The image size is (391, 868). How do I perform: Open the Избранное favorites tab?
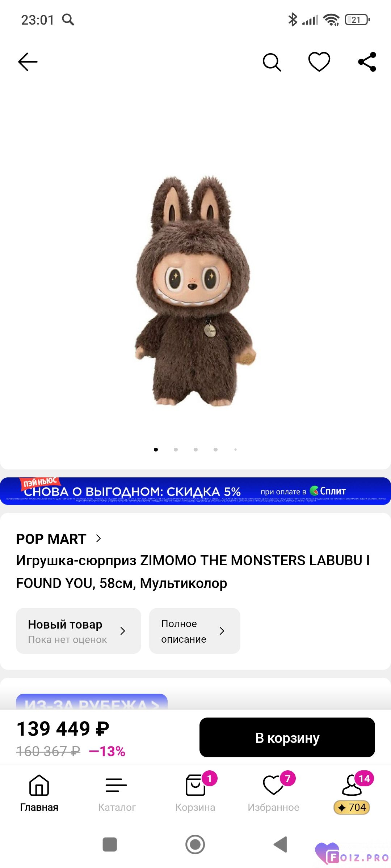(273, 792)
